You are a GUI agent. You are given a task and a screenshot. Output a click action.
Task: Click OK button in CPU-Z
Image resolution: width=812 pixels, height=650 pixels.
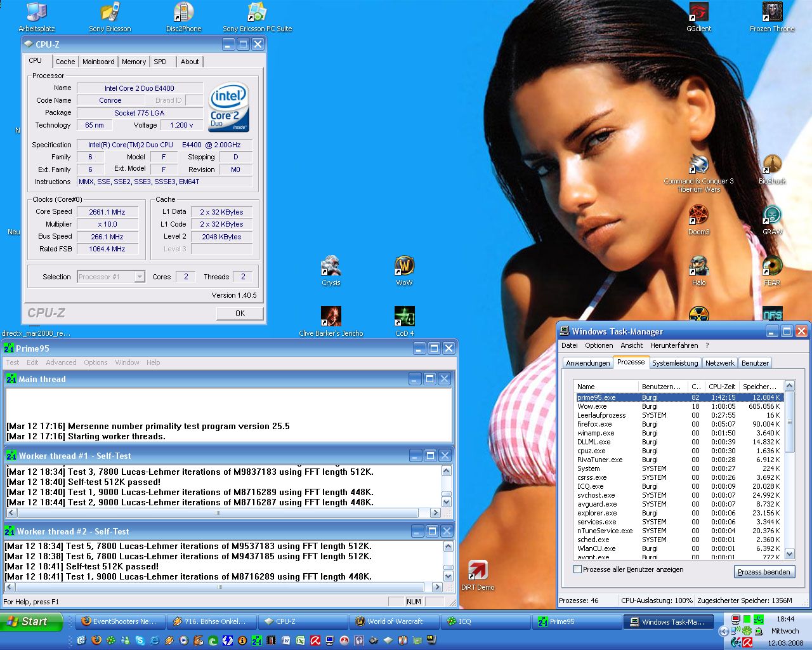tap(240, 313)
